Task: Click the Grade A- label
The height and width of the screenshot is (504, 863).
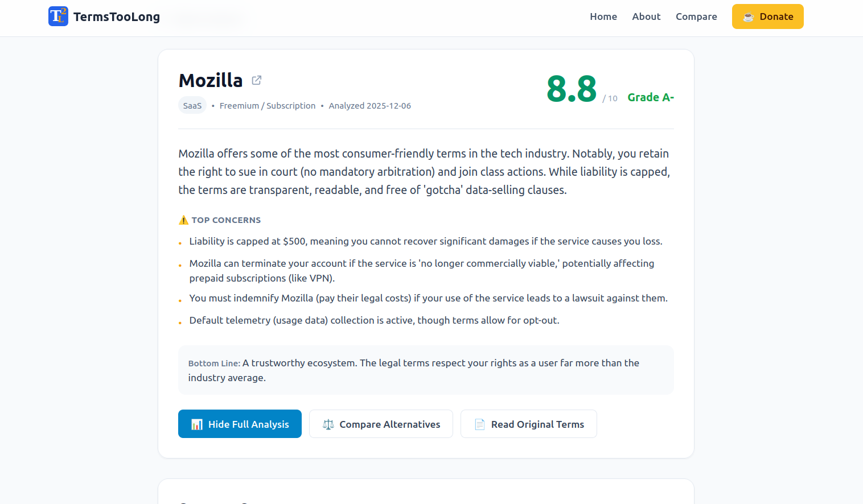Action: pyautogui.click(x=651, y=97)
